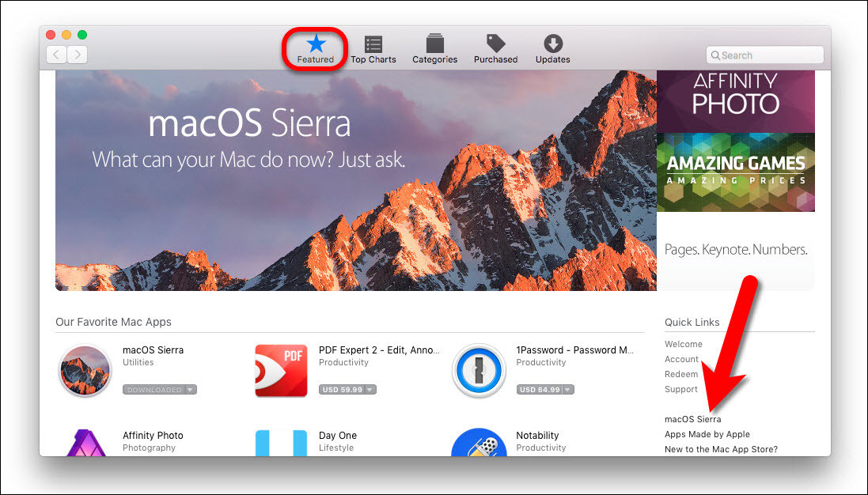868x495 pixels.
Task: Click Utilities category under macOS Sierra
Action: [x=138, y=362]
